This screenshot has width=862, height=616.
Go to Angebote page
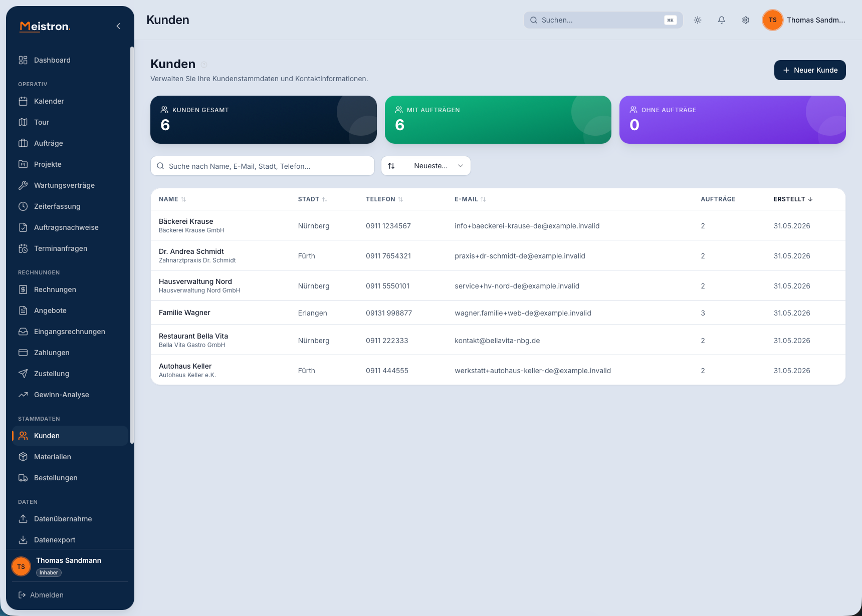tap(70, 311)
